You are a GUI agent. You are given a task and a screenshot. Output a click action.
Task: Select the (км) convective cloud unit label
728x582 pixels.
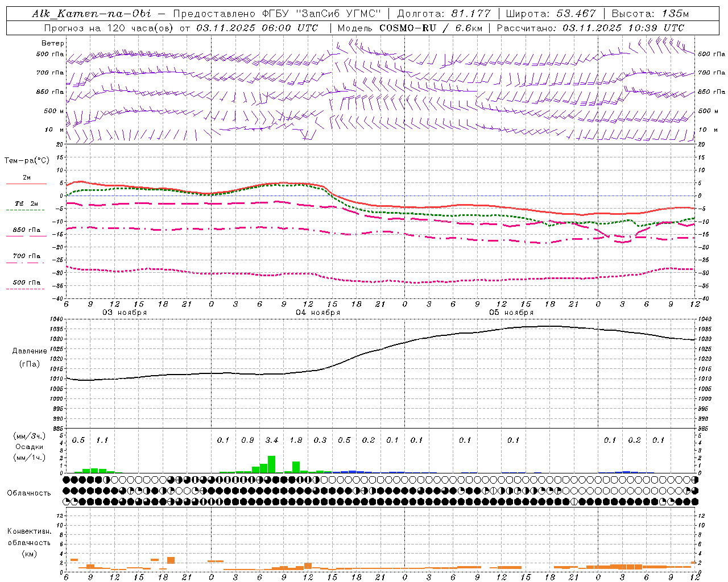coord(30,554)
